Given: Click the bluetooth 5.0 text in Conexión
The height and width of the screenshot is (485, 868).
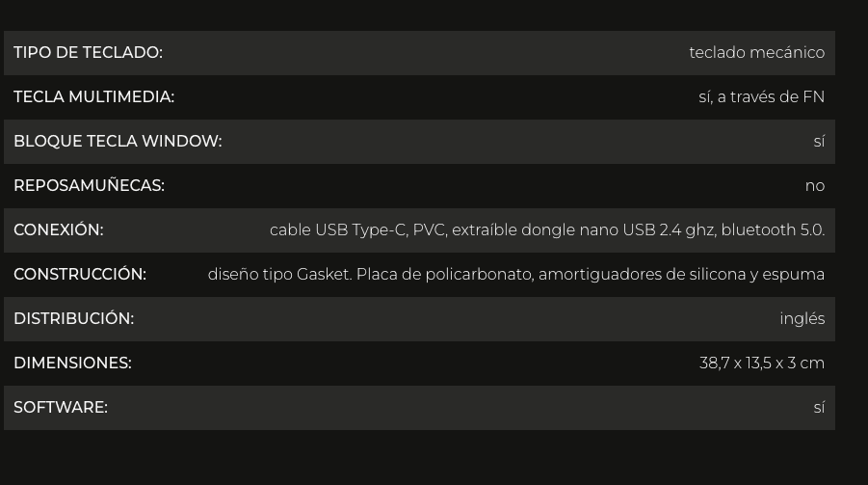Looking at the screenshot, I should (x=773, y=230).
